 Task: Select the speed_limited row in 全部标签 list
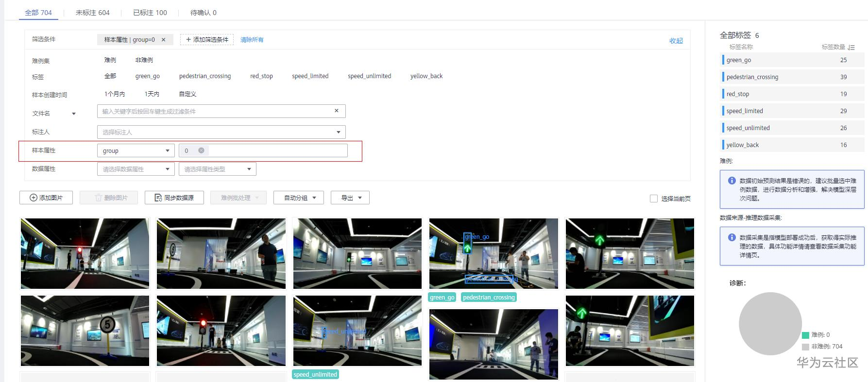click(793, 111)
